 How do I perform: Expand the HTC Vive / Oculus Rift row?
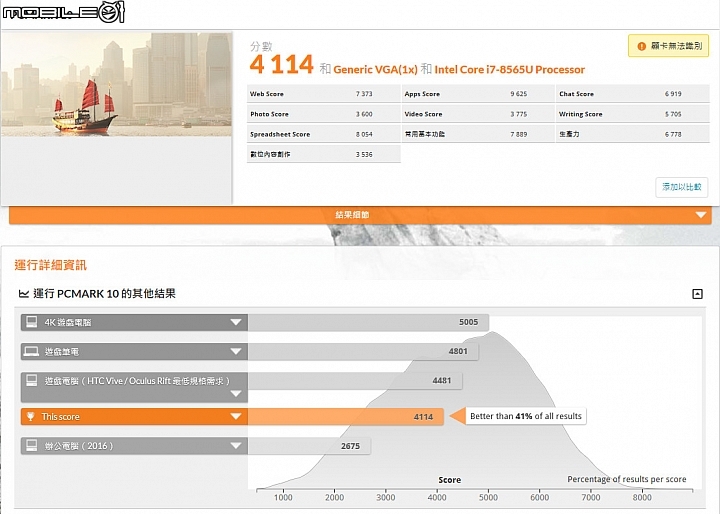(236, 394)
